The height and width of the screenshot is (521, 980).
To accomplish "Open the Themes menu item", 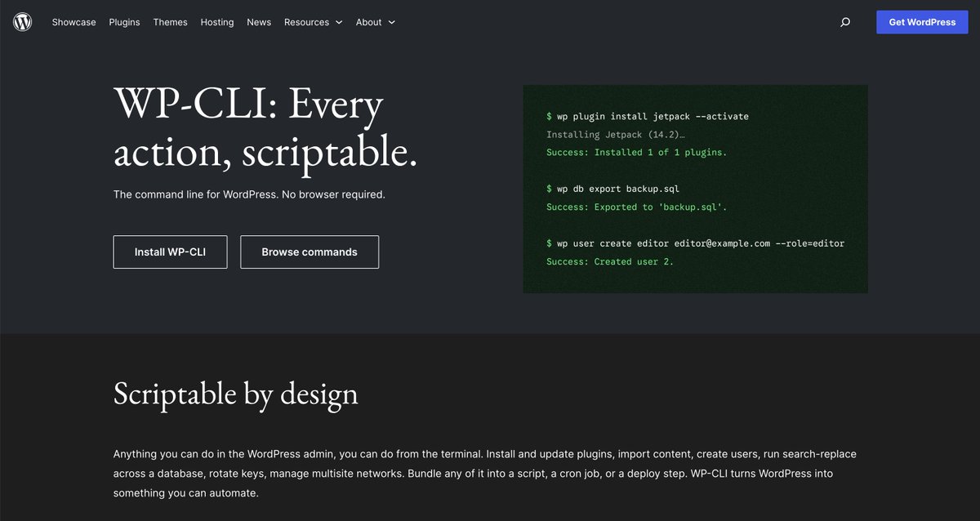I will click(x=170, y=22).
